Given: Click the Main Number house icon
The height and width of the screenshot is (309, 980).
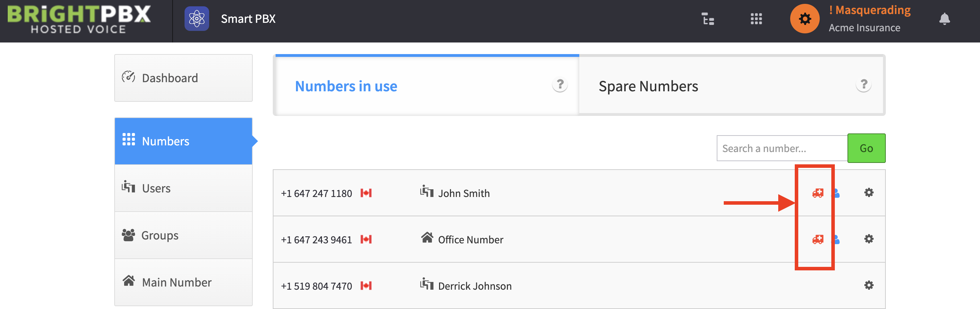Looking at the screenshot, I should (x=129, y=281).
